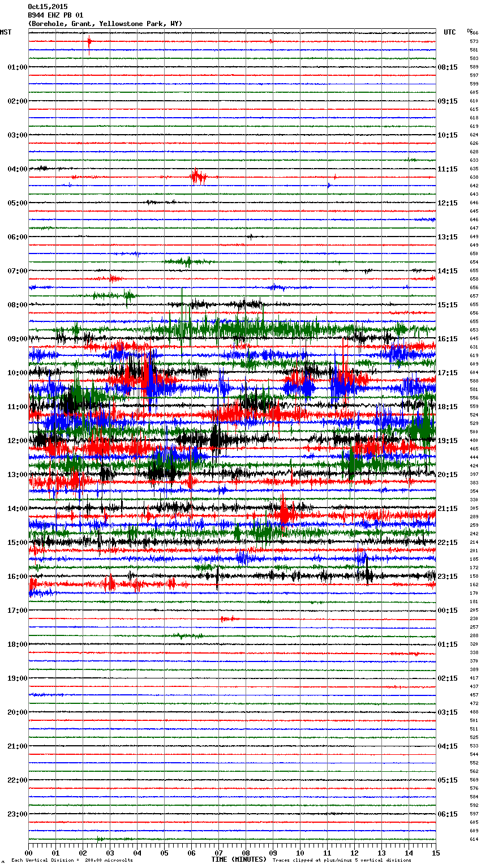This screenshot has width=481, height=868.
Task: Click the UTC time label '04:15'
Action: click(x=448, y=746)
